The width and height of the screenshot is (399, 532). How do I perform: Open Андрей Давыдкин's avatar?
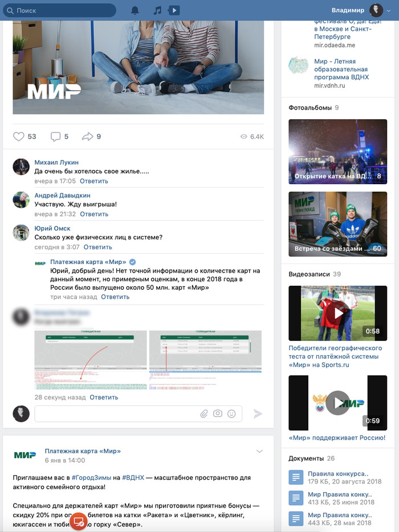click(21, 200)
